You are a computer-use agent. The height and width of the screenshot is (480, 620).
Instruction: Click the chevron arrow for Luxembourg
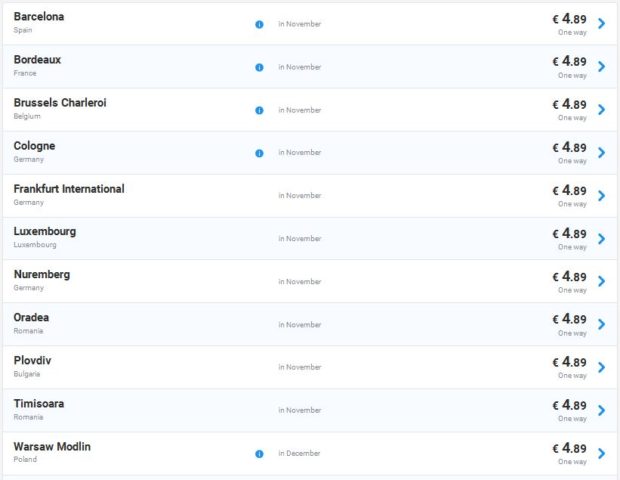coord(601,239)
